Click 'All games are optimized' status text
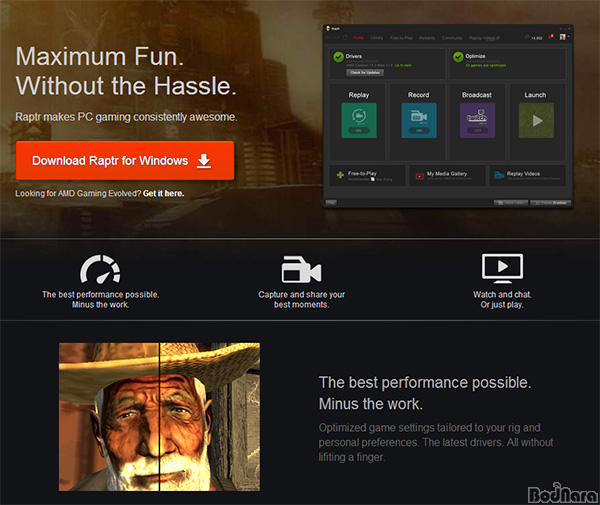Screen dimensions: 600x505 click(485, 65)
